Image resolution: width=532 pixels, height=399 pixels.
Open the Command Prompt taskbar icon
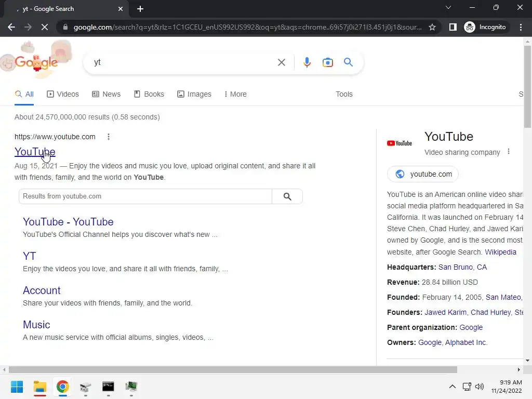pos(108,387)
